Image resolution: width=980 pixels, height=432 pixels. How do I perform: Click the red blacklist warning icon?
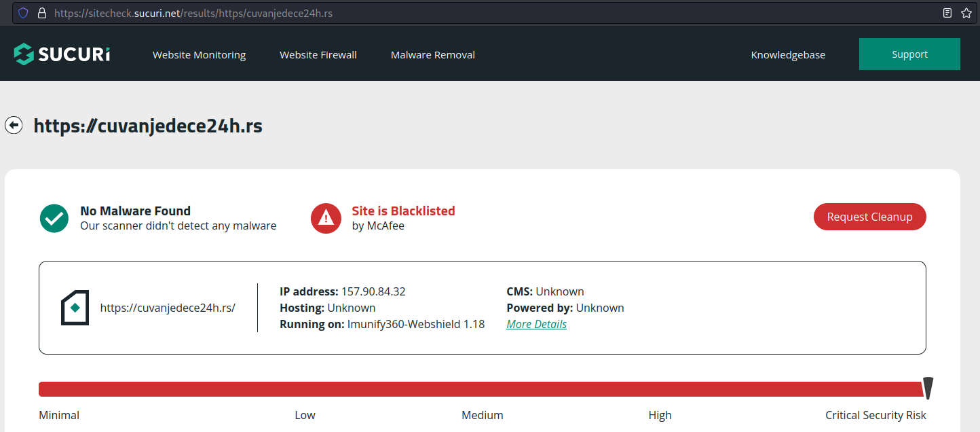pyautogui.click(x=326, y=218)
